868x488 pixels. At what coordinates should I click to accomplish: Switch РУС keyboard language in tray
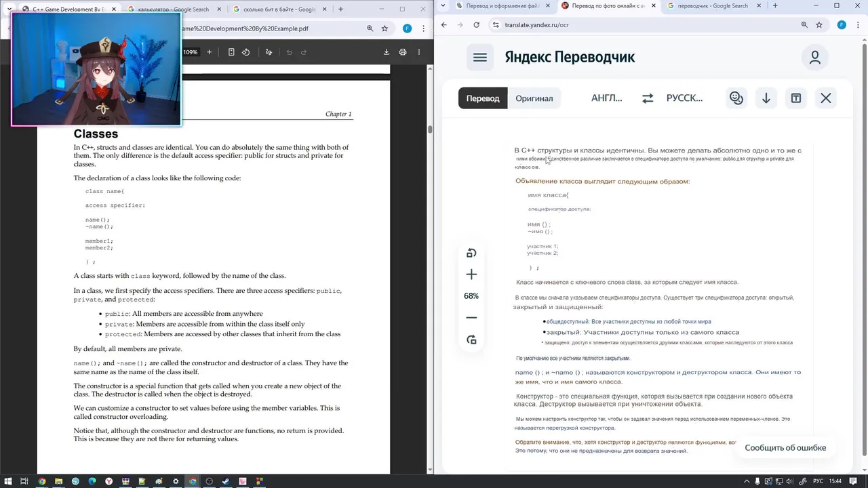[818, 481]
